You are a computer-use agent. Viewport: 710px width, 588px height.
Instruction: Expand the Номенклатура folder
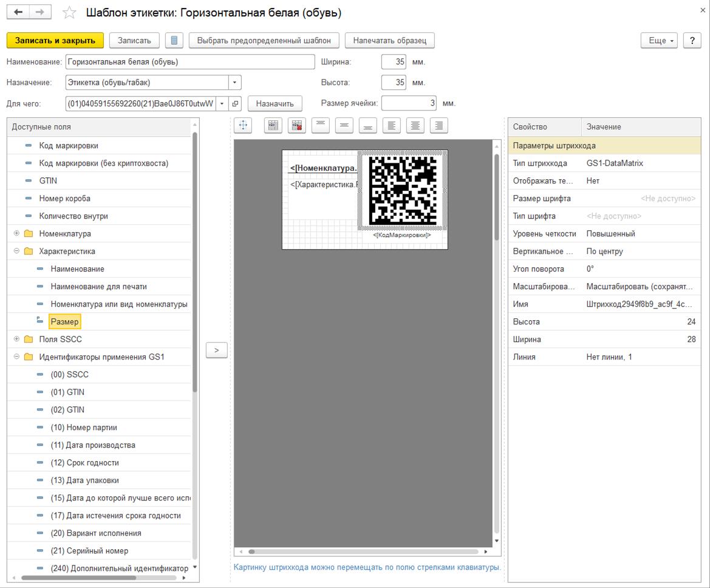[x=16, y=234]
